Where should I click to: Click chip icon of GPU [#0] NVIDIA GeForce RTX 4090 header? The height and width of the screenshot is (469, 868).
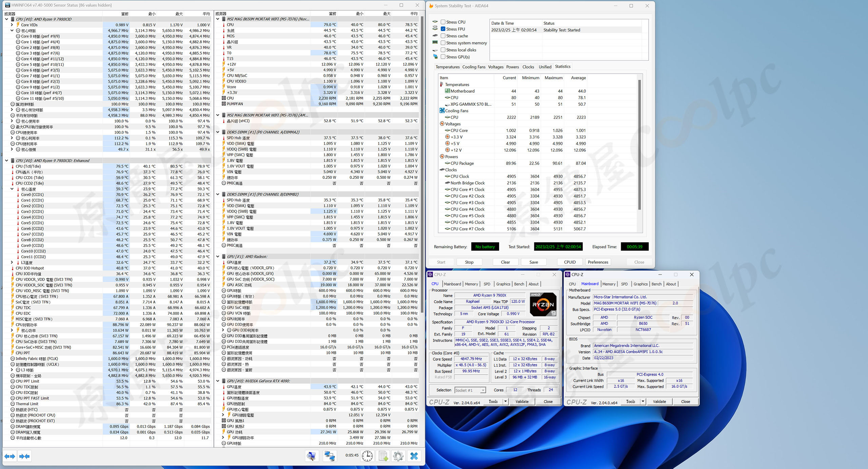pyautogui.click(x=224, y=381)
